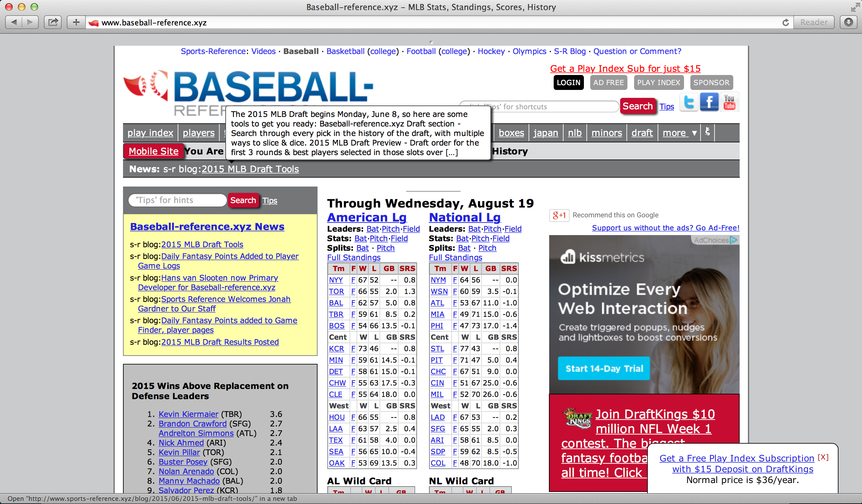Close the Play Index popup with [X]

coord(823,457)
